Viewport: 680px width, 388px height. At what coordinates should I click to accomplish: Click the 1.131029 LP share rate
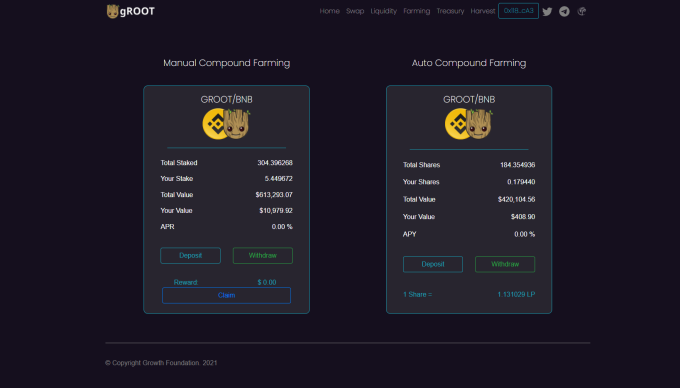pos(516,294)
